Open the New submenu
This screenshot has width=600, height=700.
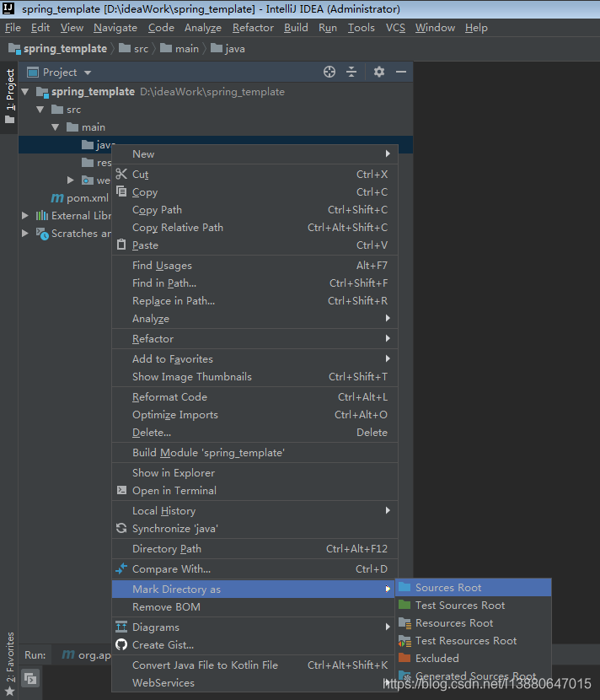[x=254, y=154]
